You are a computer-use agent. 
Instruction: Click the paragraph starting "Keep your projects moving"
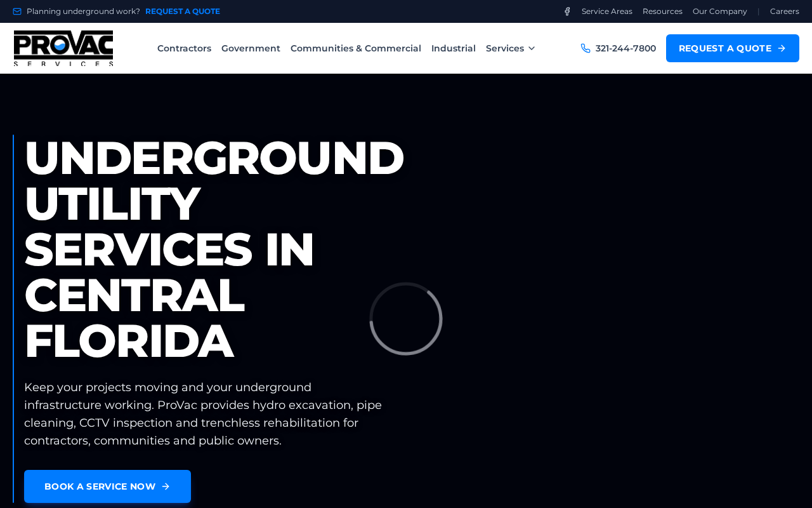(203, 414)
